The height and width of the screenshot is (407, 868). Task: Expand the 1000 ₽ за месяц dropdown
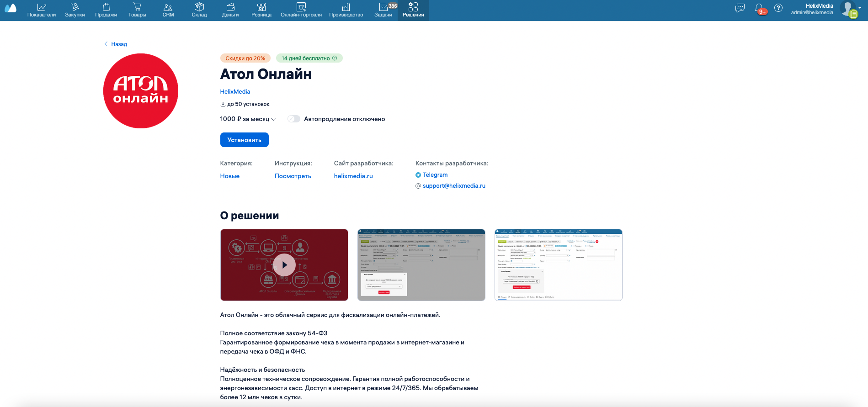[248, 119]
